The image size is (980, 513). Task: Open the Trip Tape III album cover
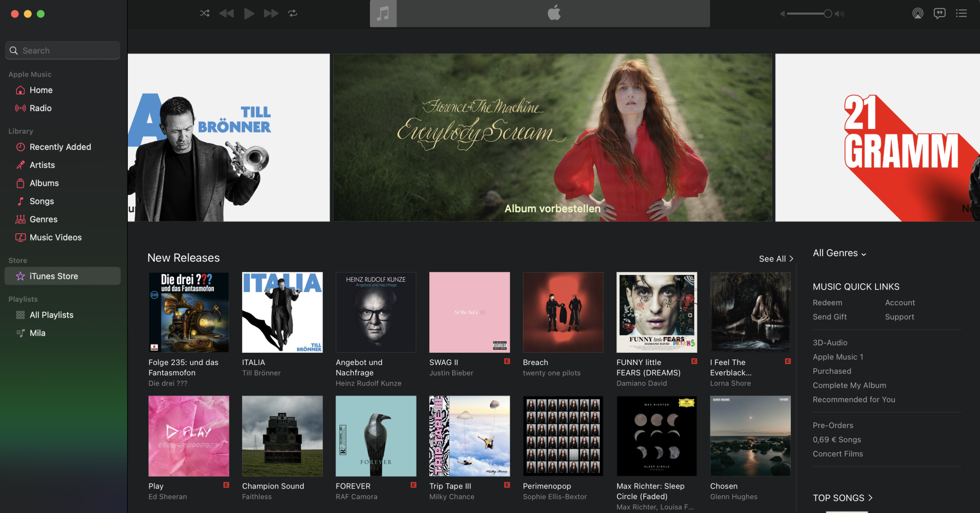pos(469,436)
